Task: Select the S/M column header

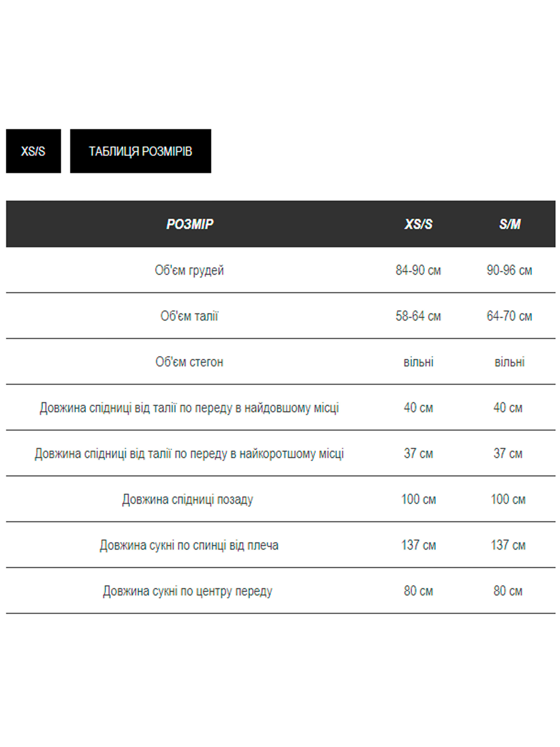Action: pos(510,224)
